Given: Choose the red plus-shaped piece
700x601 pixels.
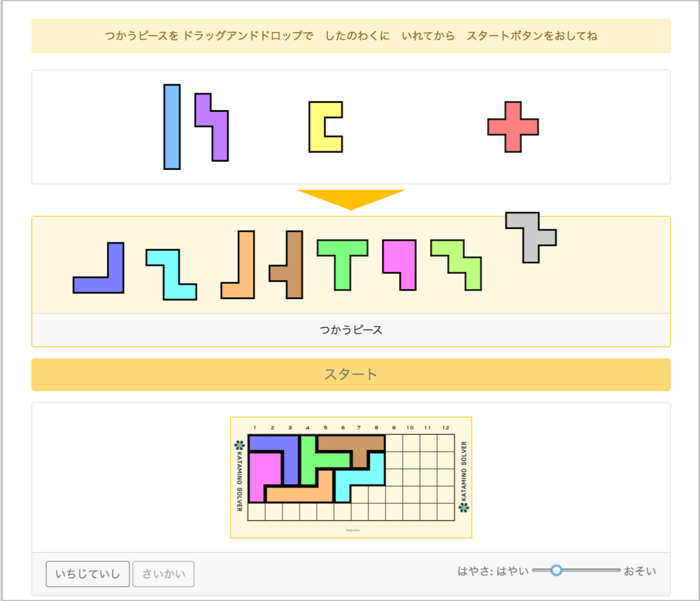Looking at the screenshot, I should pos(513,127).
